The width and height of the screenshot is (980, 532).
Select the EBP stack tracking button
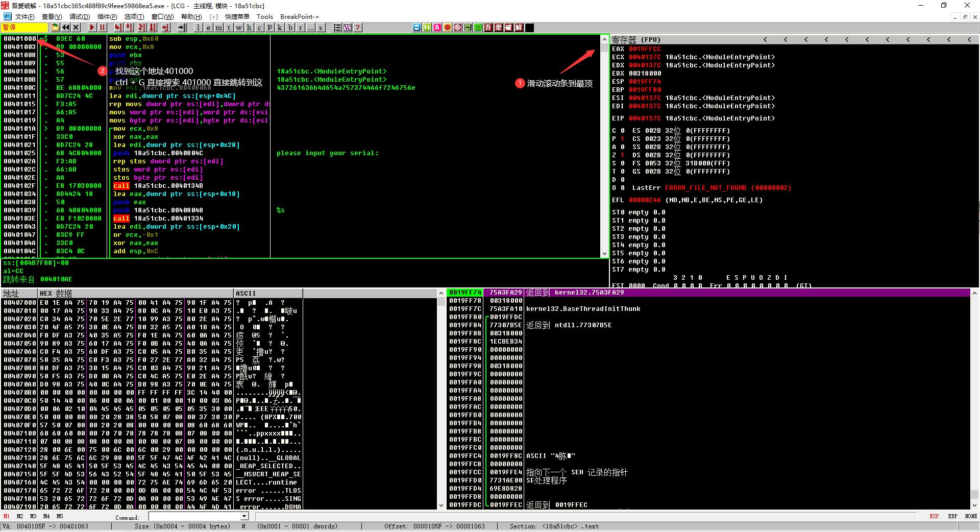pos(952,516)
